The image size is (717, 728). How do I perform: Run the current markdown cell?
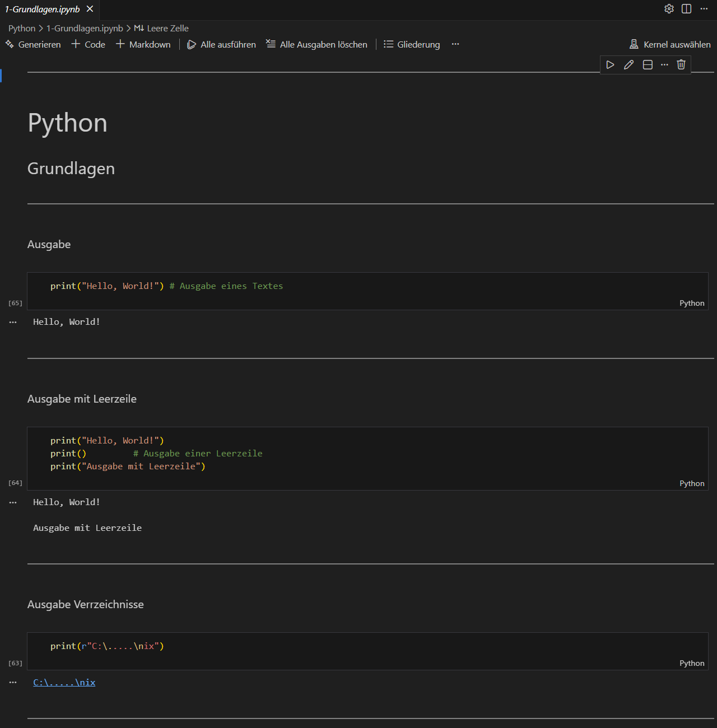pyautogui.click(x=610, y=65)
